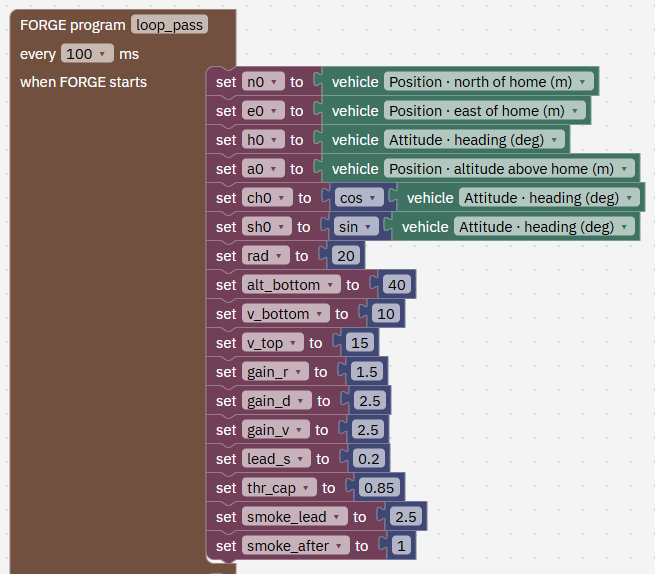Open the rad variable dropdown
The height and width of the screenshot is (574, 655).
tap(266, 256)
